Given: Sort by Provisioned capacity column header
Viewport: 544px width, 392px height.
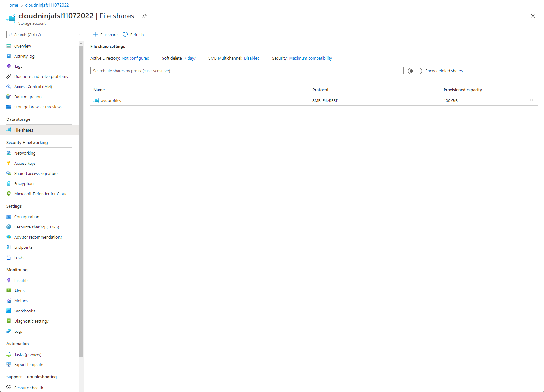Looking at the screenshot, I should [463, 90].
